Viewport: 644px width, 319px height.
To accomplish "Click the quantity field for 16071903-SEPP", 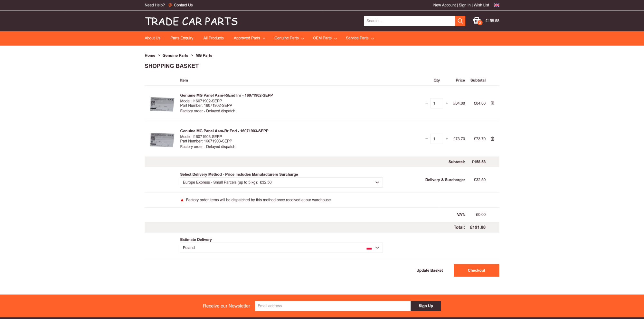I will (x=437, y=139).
